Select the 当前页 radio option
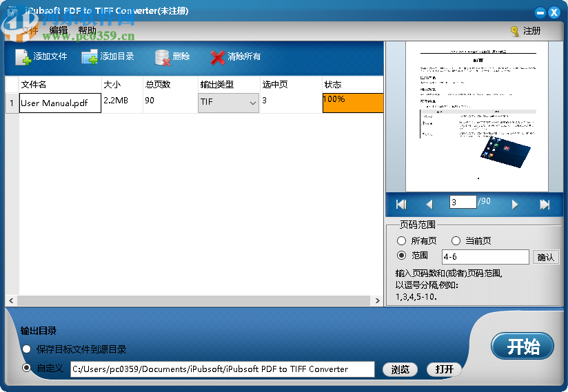Image resolution: width=568 pixels, height=392 pixels. coord(456,240)
